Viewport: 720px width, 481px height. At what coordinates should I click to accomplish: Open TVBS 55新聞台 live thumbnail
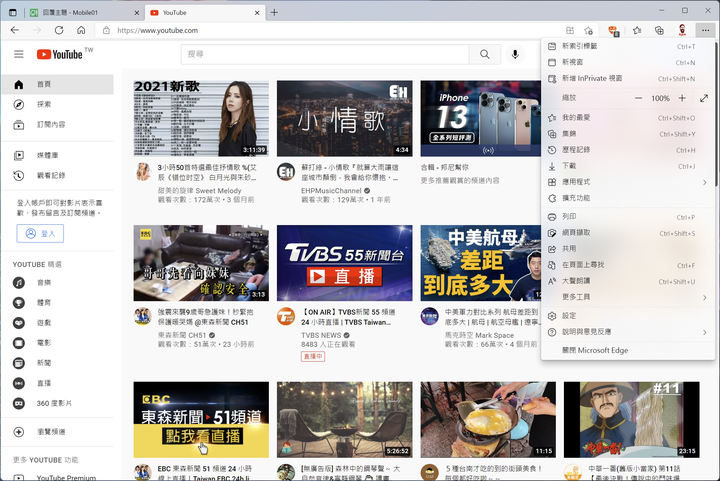tap(344, 263)
